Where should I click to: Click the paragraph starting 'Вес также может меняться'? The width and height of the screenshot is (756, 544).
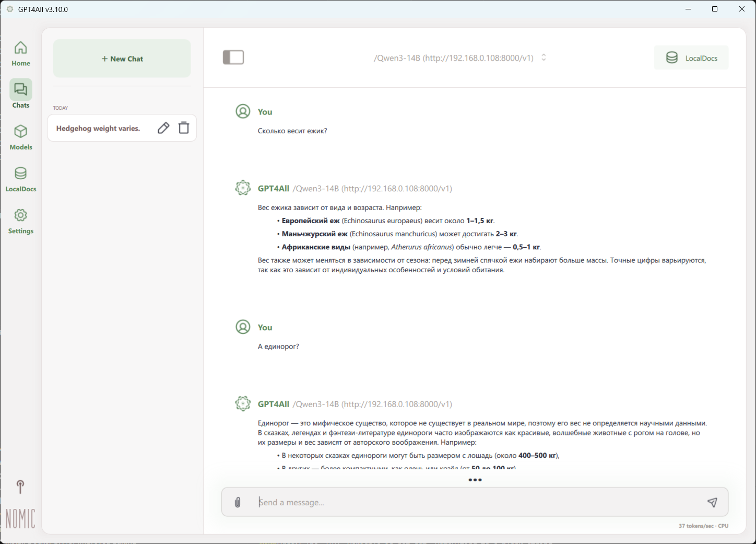click(x=482, y=265)
